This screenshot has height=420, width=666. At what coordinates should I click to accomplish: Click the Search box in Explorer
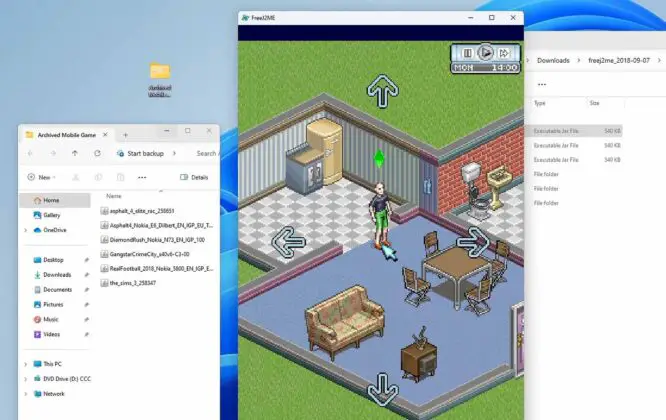207,153
